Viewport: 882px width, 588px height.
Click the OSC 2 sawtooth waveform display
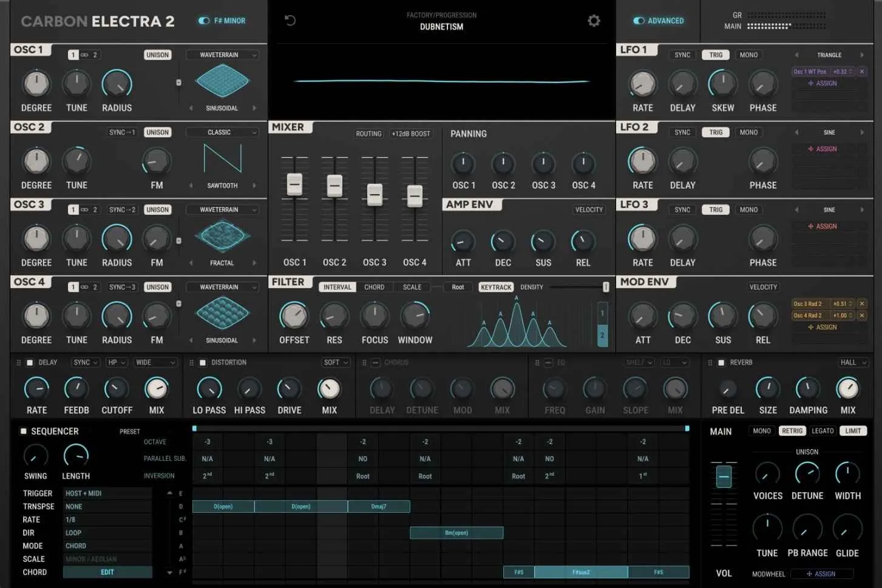(x=222, y=159)
